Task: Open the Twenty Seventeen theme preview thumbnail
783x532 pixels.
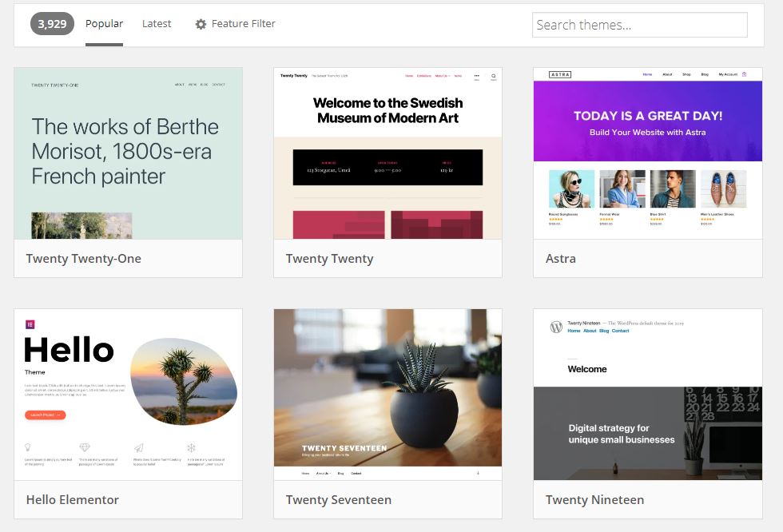Action: pos(388,395)
